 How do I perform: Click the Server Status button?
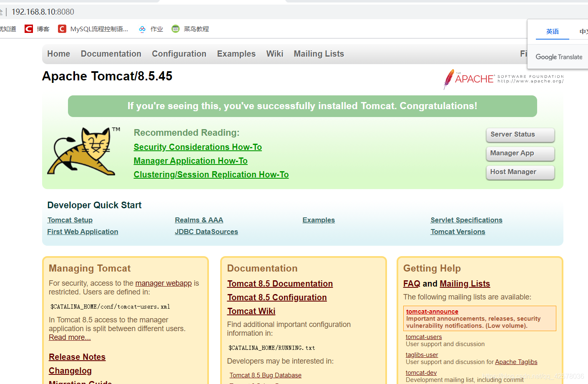pos(520,135)
